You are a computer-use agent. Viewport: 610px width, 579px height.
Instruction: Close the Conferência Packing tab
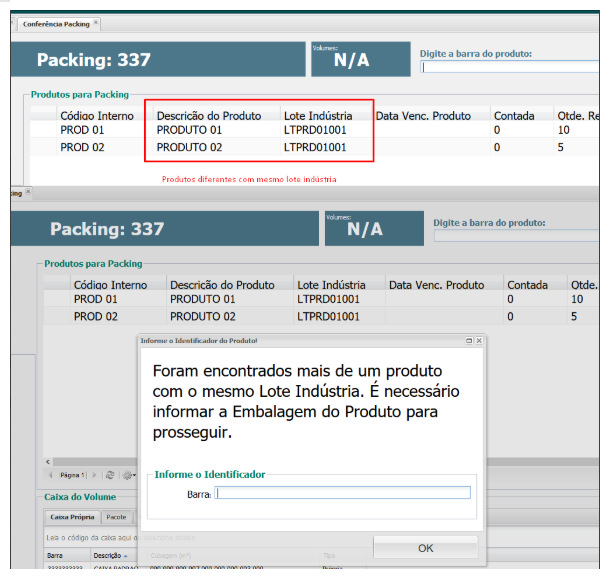(x=96, y=23)
